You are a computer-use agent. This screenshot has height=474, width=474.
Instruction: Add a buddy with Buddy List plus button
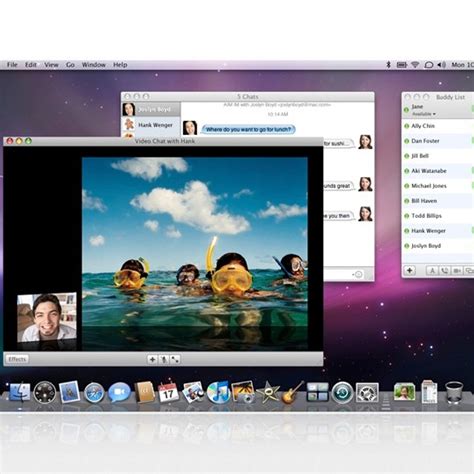pos(410,270)
